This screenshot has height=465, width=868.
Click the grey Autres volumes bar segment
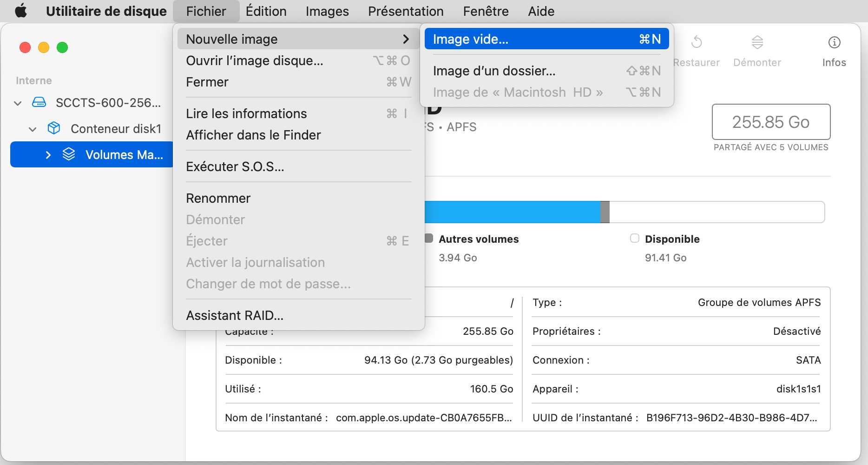[x=605, y=212]
